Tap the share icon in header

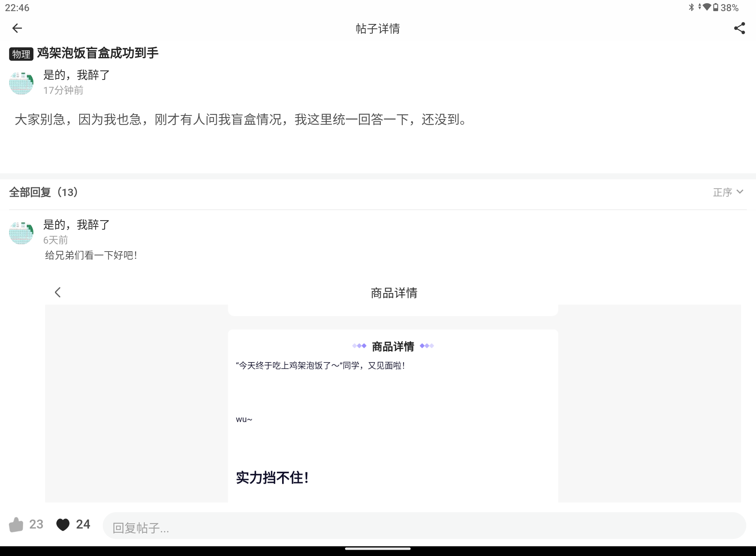click(x=739, y=28)
